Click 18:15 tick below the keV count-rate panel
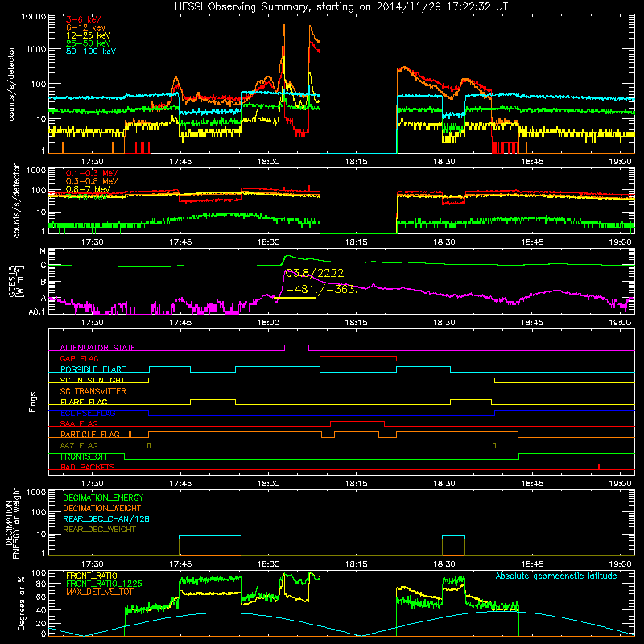Viewport: 644px width, 644px height. [x=356, y=162]
